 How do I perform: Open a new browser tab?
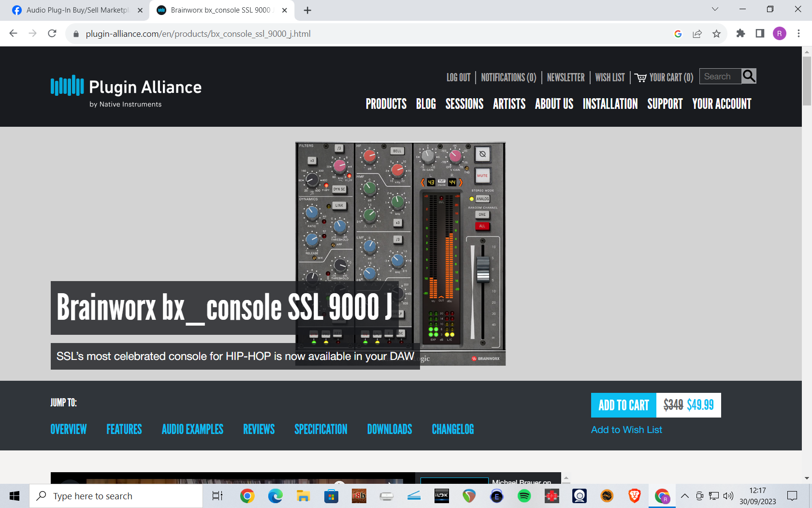coord(307,10)
